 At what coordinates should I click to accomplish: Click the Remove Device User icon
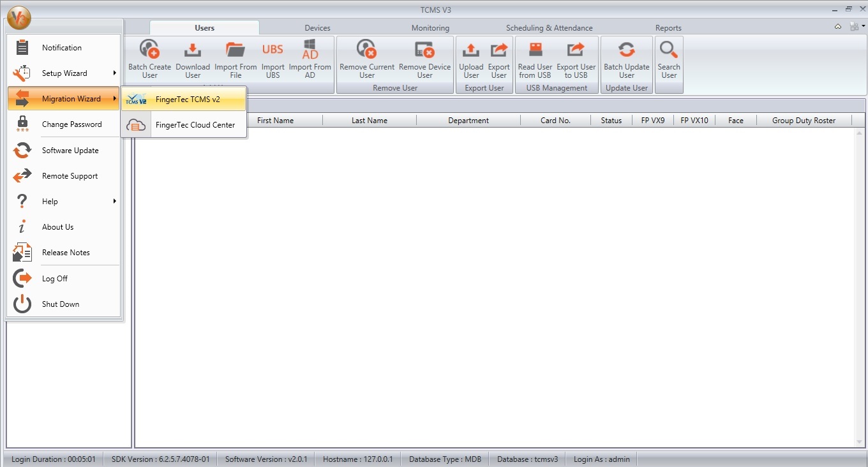424,50
